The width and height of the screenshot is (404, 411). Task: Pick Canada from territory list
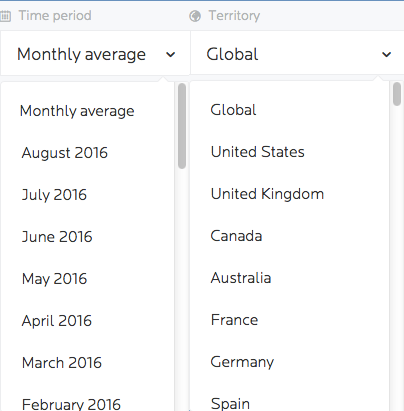tap(236, 236)
